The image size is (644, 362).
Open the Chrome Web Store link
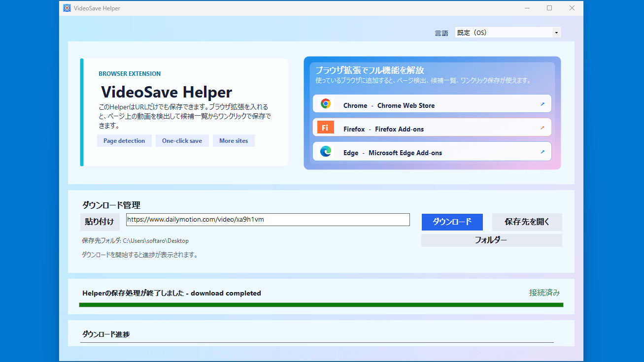pyautogui.click(x=432, y=104)
